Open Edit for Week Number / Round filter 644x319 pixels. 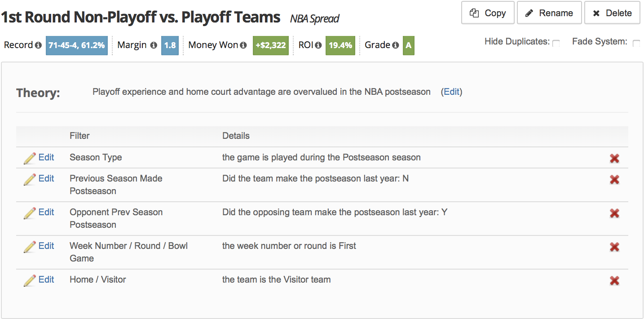(46, 246)
